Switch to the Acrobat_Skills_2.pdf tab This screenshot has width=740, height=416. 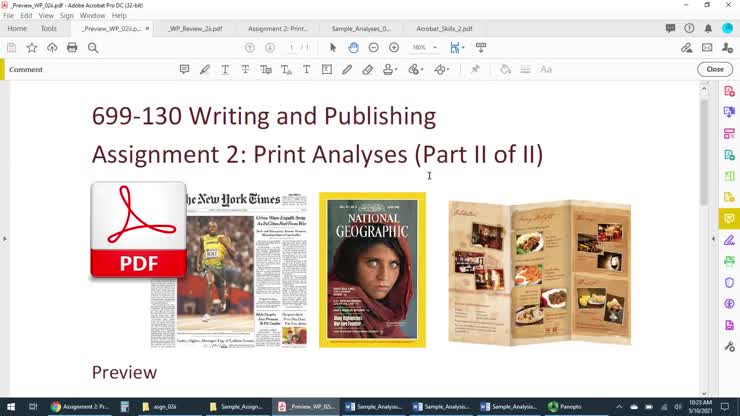[x=444, y=29]
